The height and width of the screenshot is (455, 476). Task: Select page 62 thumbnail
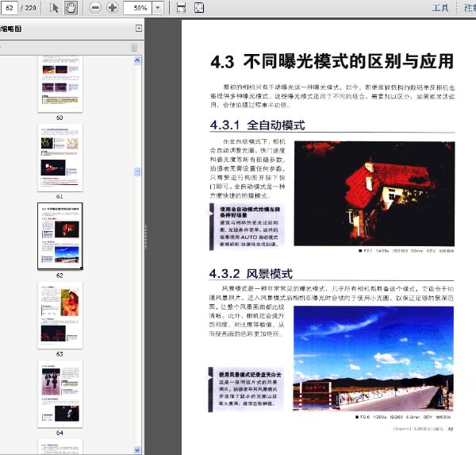tap(60, 236)
